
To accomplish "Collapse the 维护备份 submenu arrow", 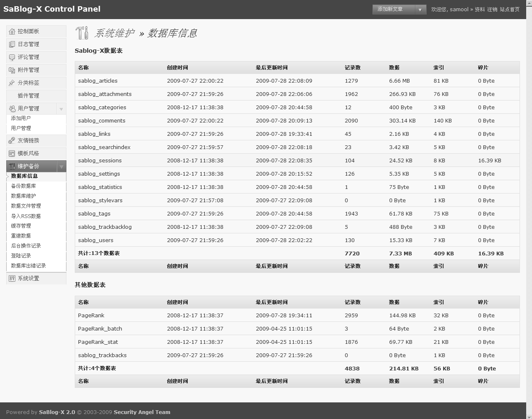I will coord(61,167).
